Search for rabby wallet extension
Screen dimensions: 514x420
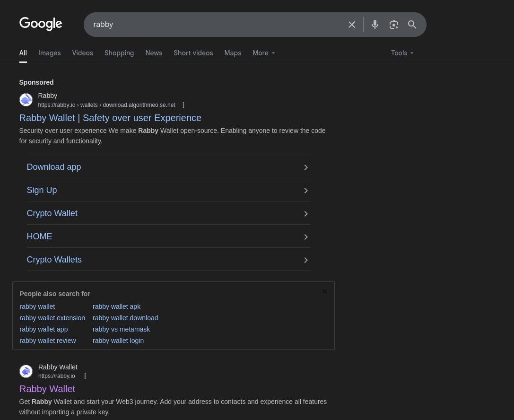52,318
